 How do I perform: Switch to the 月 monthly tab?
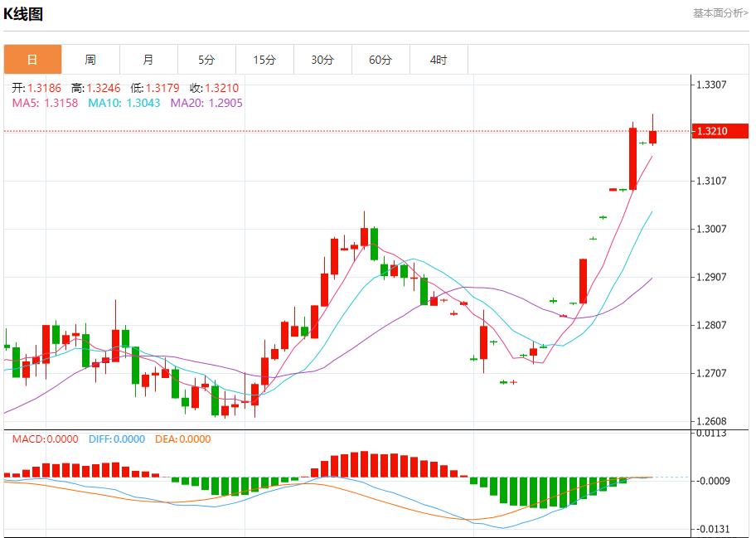pyautogui.click(x=148, y=60)
